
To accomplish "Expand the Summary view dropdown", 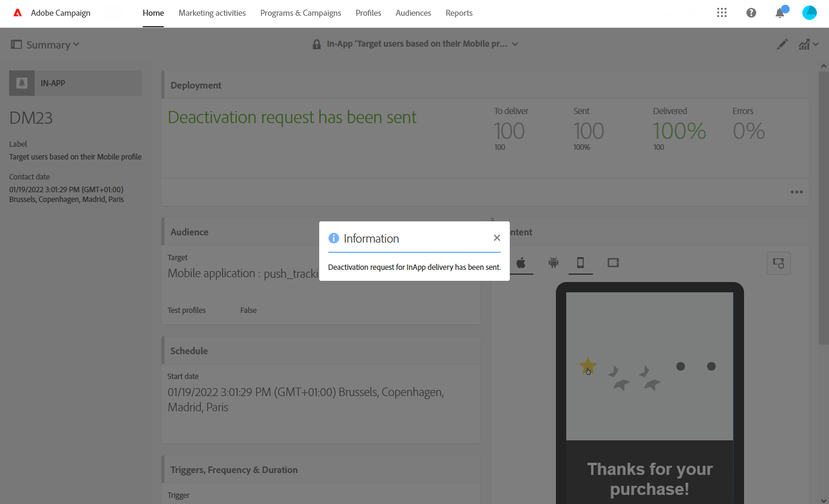I will click(46, 44).
